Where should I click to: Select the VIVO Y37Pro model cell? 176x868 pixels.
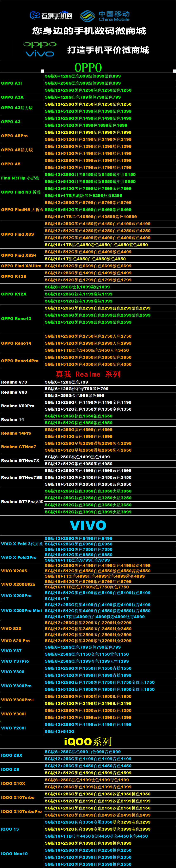(x=22, y=661)
